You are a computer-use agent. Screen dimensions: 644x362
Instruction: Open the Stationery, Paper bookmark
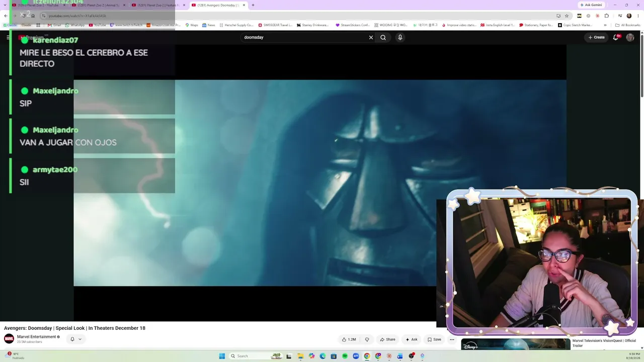536,25
